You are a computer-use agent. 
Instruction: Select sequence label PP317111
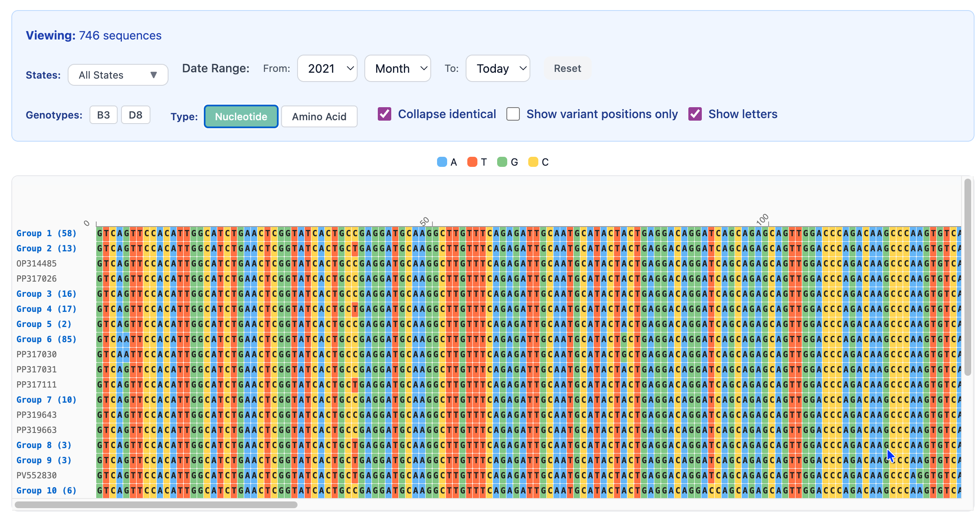[37, 385]
